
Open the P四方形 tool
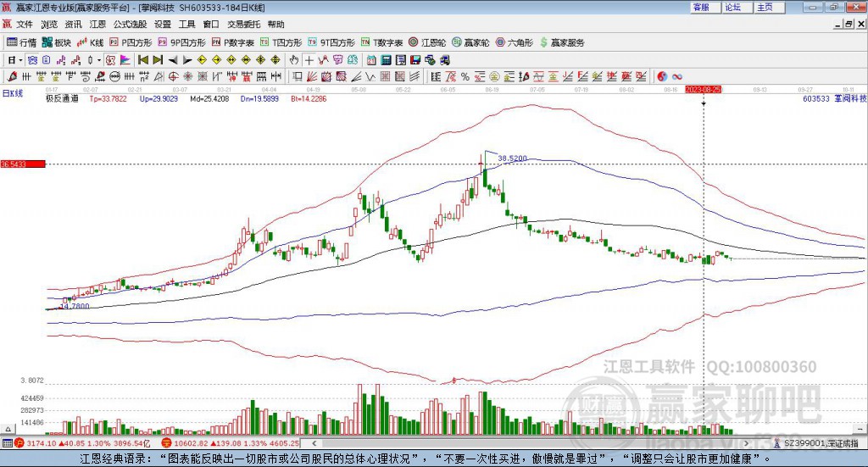[x=130, y=42]
